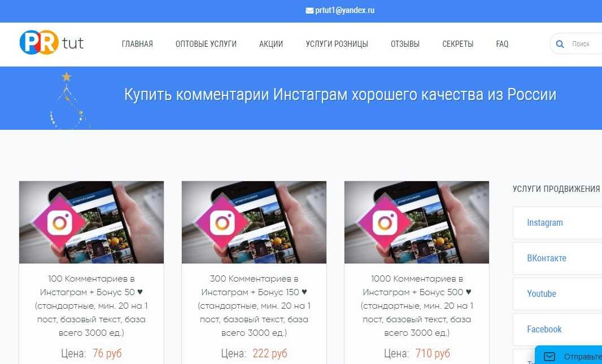Open the УСЛУГИ РОЗНИЦЫ menu

point(337,44)
